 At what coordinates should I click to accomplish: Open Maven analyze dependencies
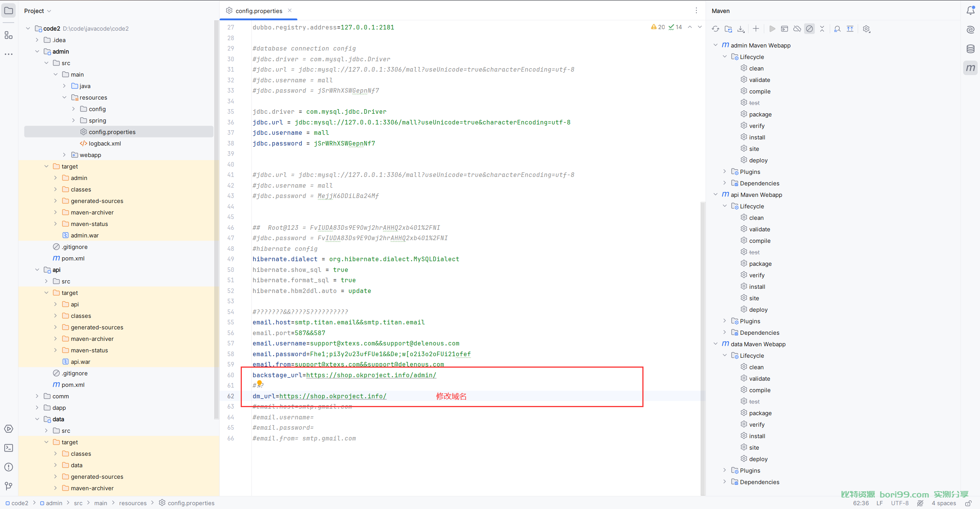[837, 29]
